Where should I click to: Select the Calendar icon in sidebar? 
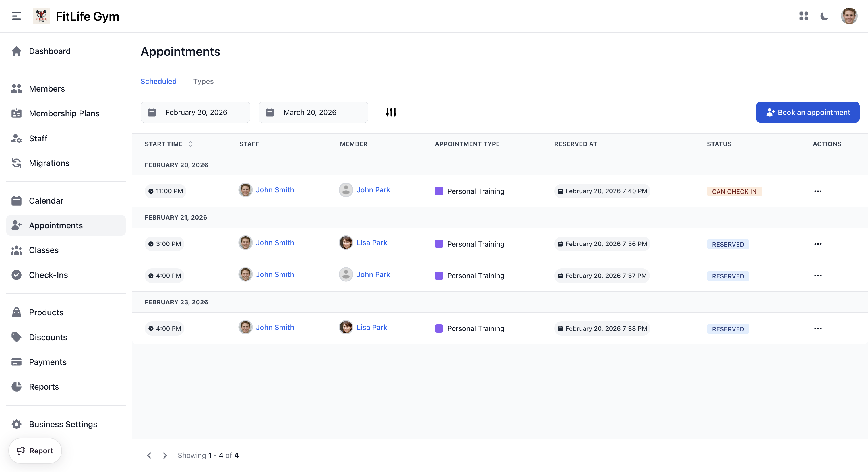[x=17, y=200]
